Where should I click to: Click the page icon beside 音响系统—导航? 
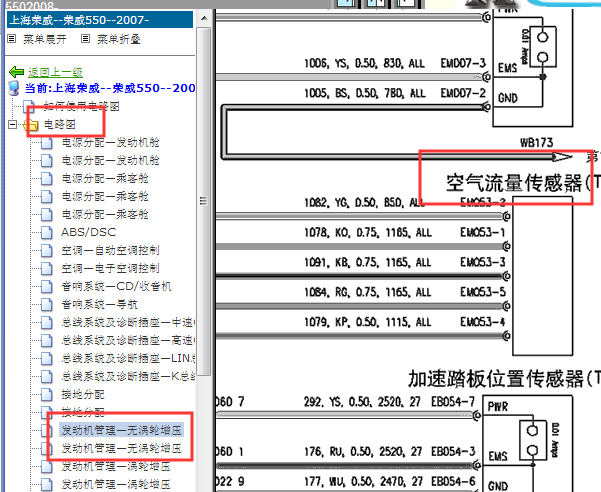pyautogui.click(x=47, y=304)
